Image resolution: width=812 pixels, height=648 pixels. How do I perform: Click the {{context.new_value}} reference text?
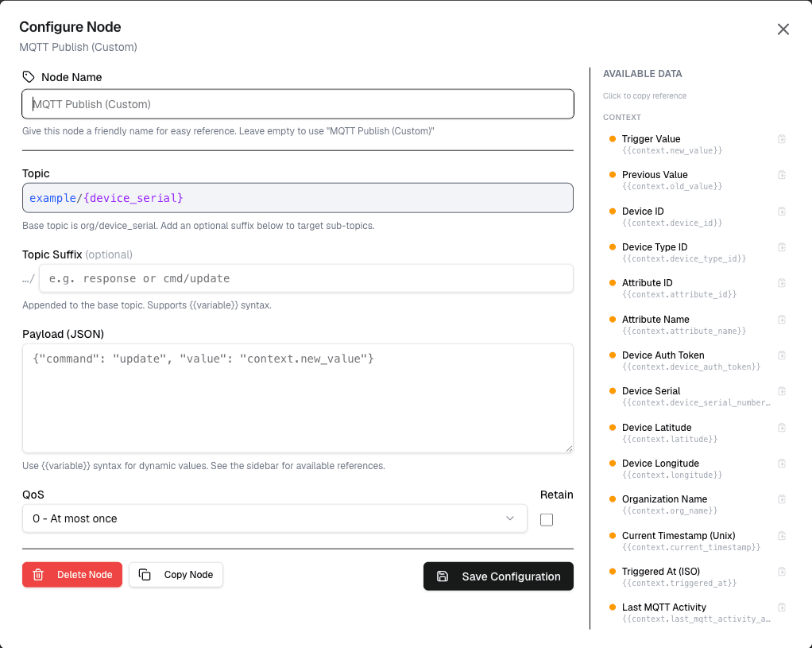(671, 150)
